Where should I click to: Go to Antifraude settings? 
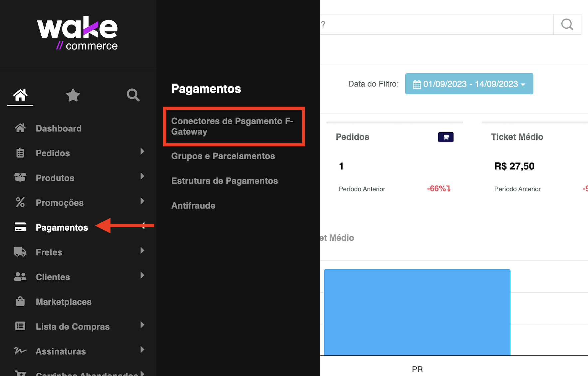pyautogui.click(x=193, y=206)
